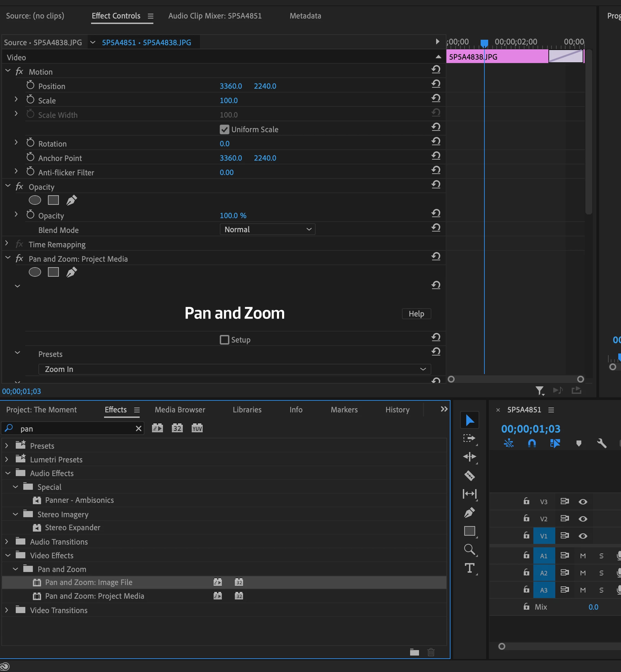Screen dimensions: 621x672
Task: Select the Pen tool in tools panel
Action: (x=469, y=512)
